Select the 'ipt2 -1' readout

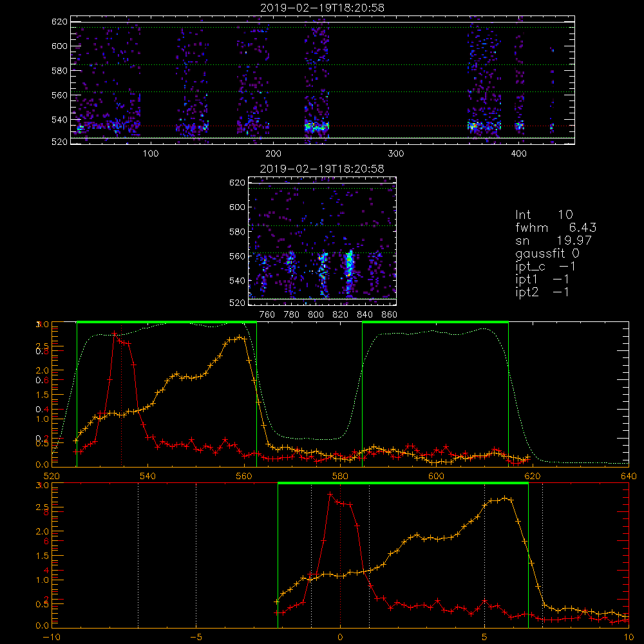(x=542, y=292)
